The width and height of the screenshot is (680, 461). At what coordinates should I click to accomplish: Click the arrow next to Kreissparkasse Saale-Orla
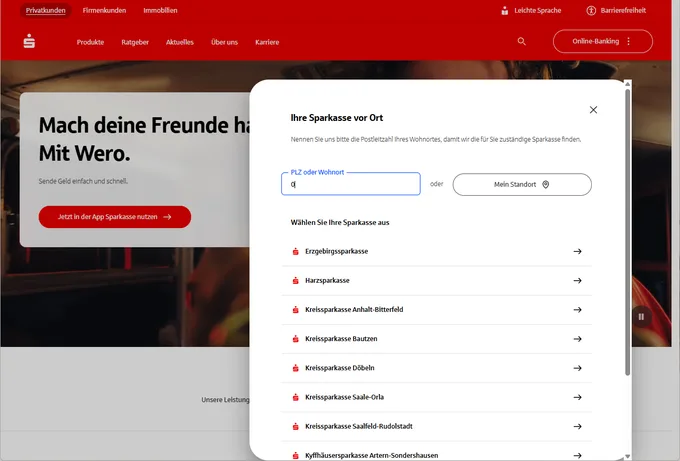pyautogui.click(x=577, y=397)
